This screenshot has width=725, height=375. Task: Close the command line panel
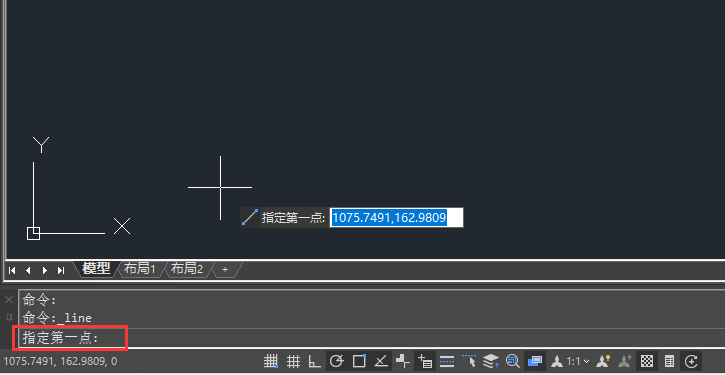click(x=9, y=300)
